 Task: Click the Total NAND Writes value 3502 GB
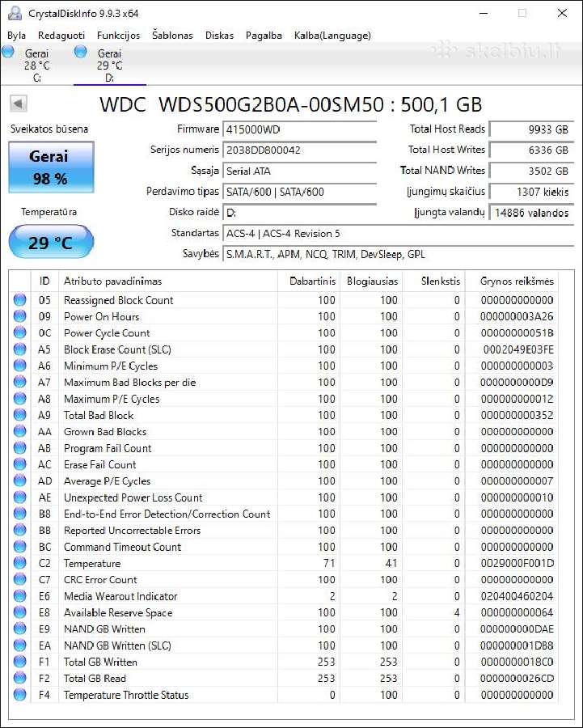tap(531, 171)
